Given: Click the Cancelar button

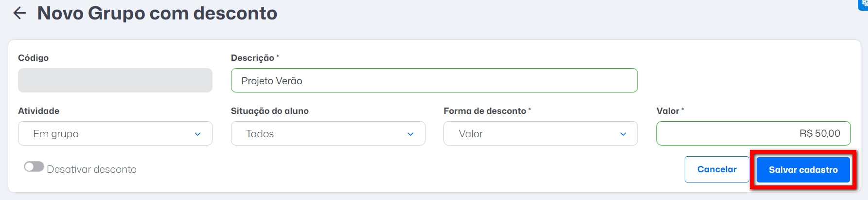Looking at the screenshot, I should [717, 169].
